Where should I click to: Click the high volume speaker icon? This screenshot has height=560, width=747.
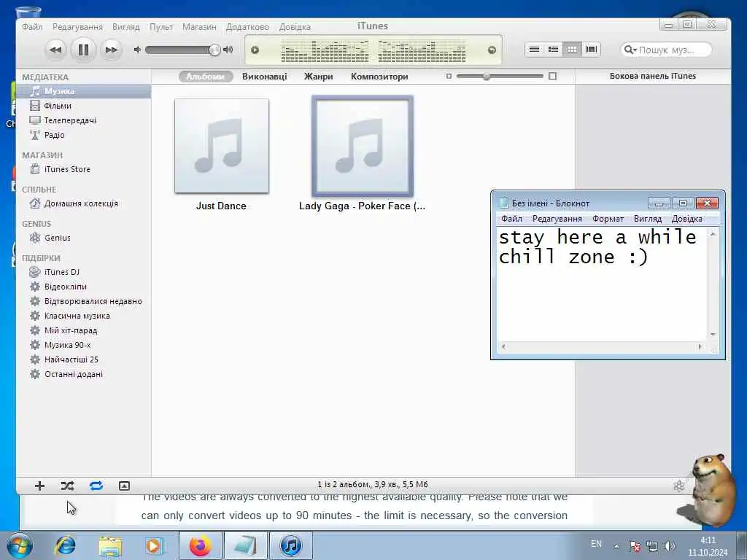click(228, 50)
